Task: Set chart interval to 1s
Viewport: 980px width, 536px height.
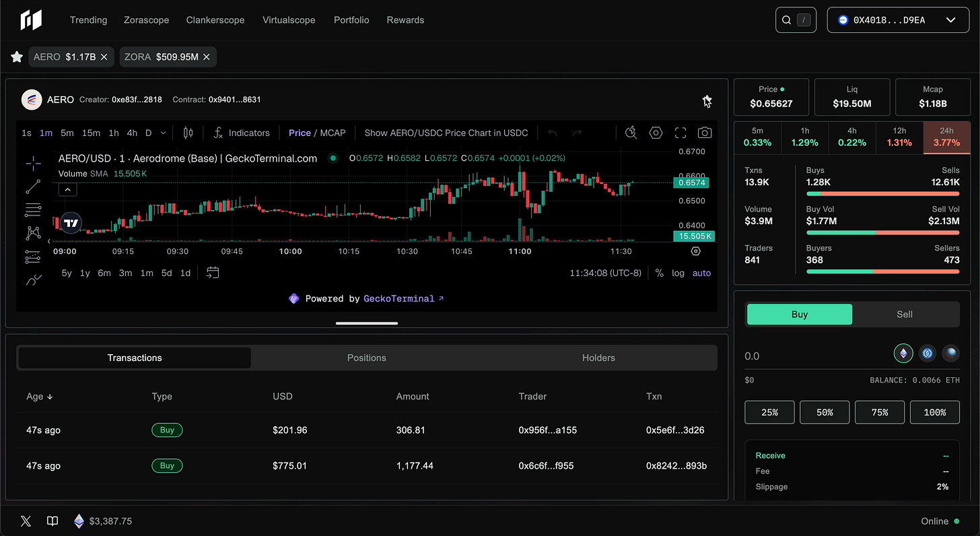Action: pos(26,133)
